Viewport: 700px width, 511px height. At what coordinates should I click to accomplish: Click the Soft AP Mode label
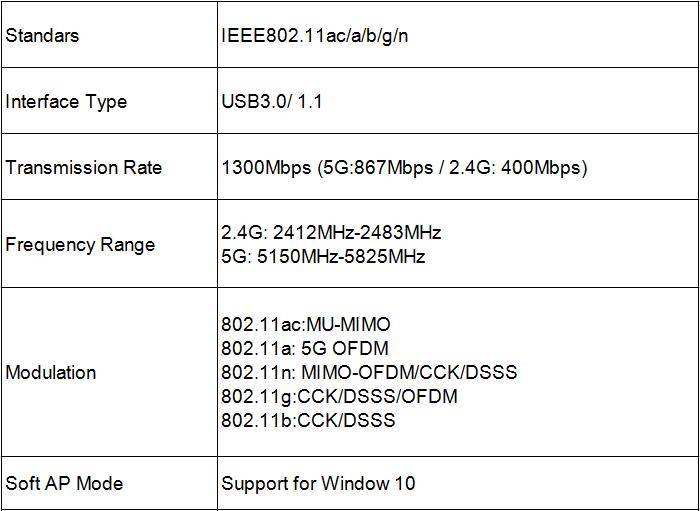tap(64, 483)
